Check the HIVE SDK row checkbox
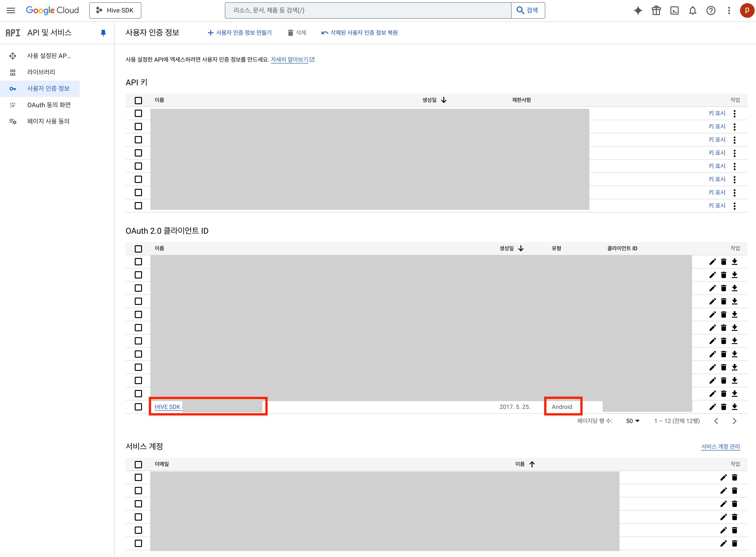This screenshot has width=756, height=557. (138, 407)
